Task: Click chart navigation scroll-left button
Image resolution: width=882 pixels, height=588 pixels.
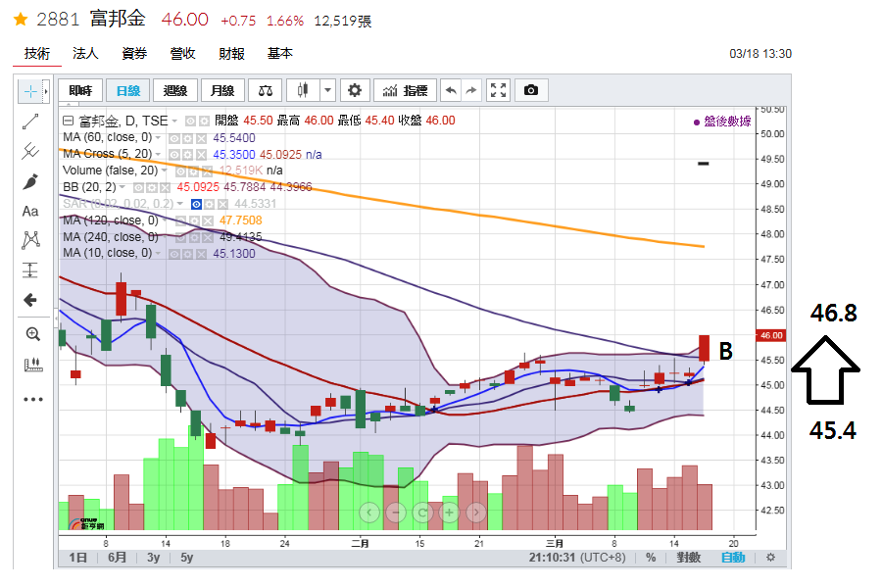Action: point(369,513)
